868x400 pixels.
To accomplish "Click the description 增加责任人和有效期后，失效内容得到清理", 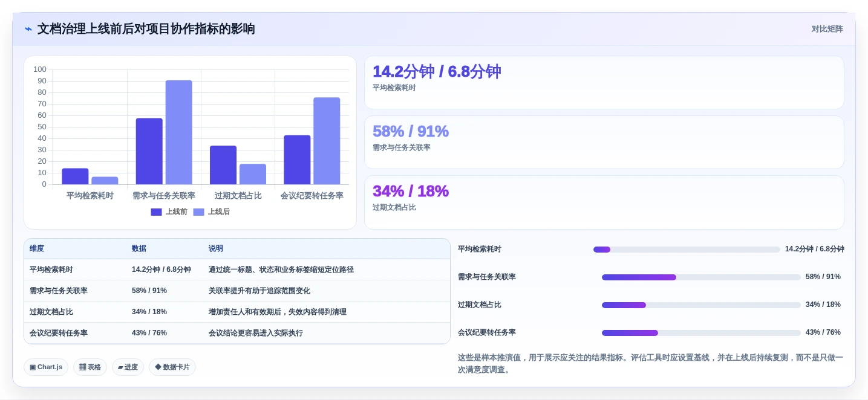I will [278, 312].
